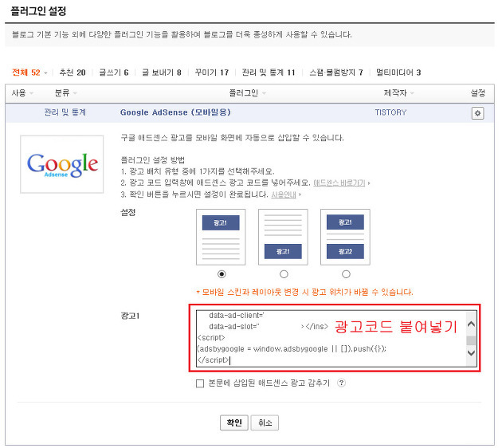Choose the layout thumbnail with ad below text
The image size is (502, 448).
point(283,237)
